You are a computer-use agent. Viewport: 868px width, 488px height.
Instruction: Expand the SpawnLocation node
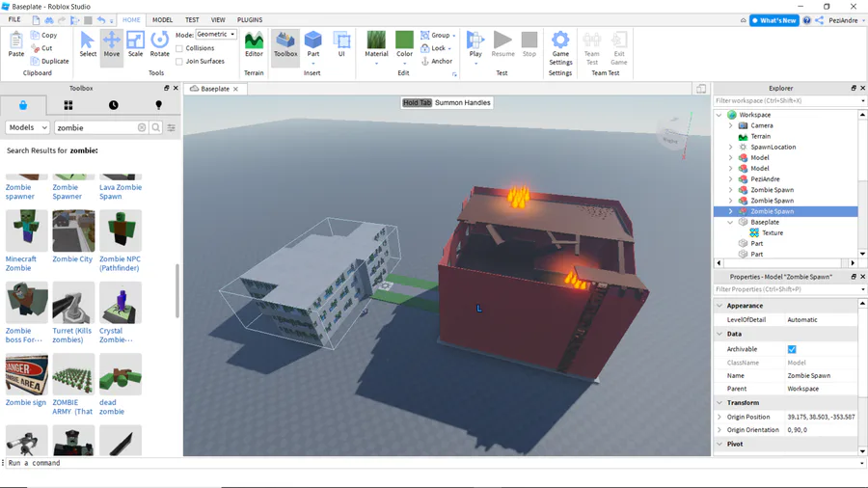click(x=731, y=148)
